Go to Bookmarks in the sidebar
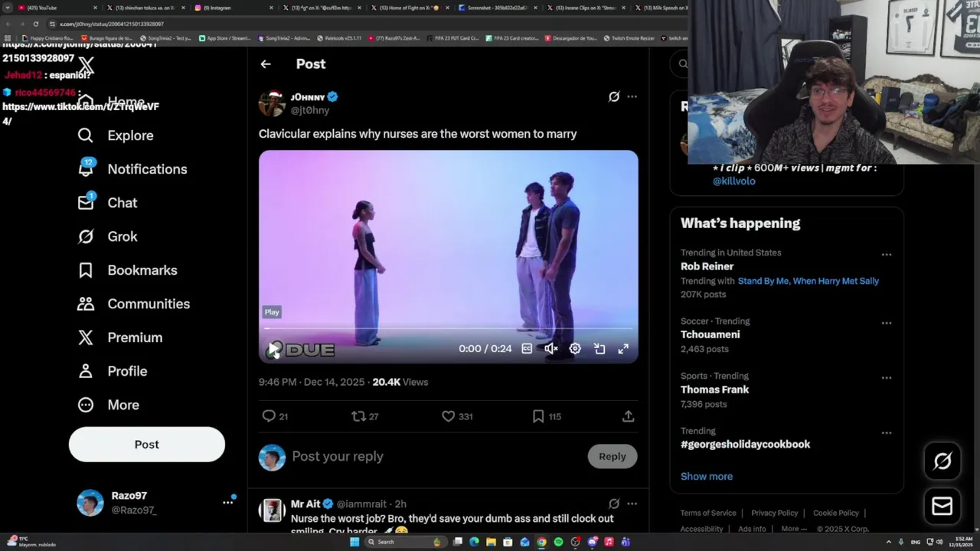The width and height of the screenshot is (980, 551). click(x=127, y=270)
